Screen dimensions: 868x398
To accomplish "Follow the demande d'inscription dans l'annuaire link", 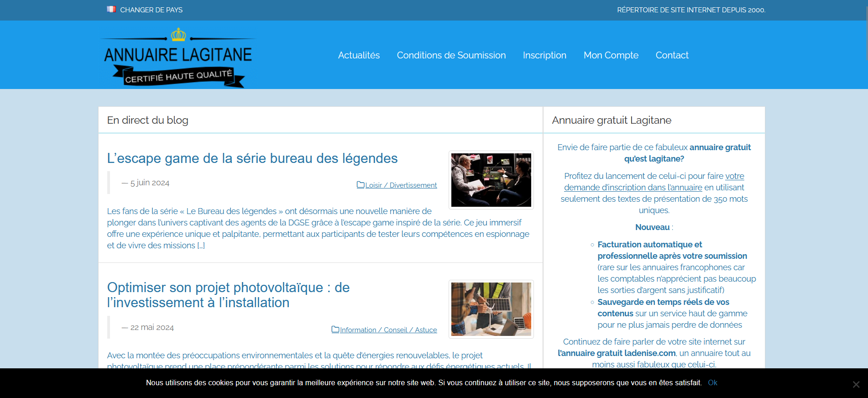I will click(633, 188).
